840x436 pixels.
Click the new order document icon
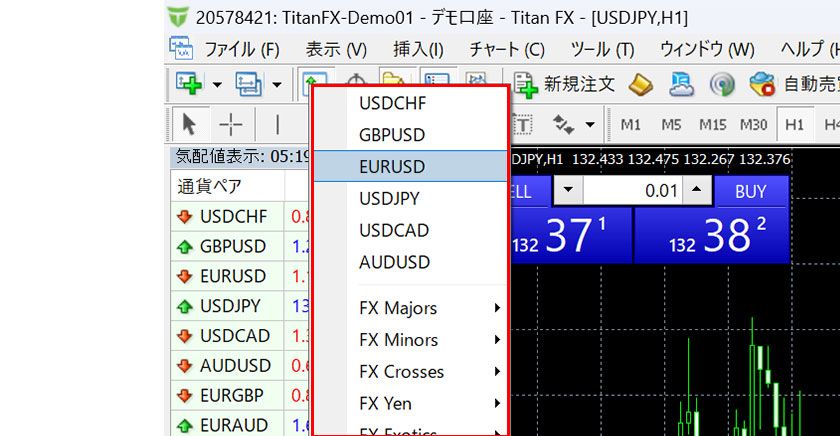526,85
